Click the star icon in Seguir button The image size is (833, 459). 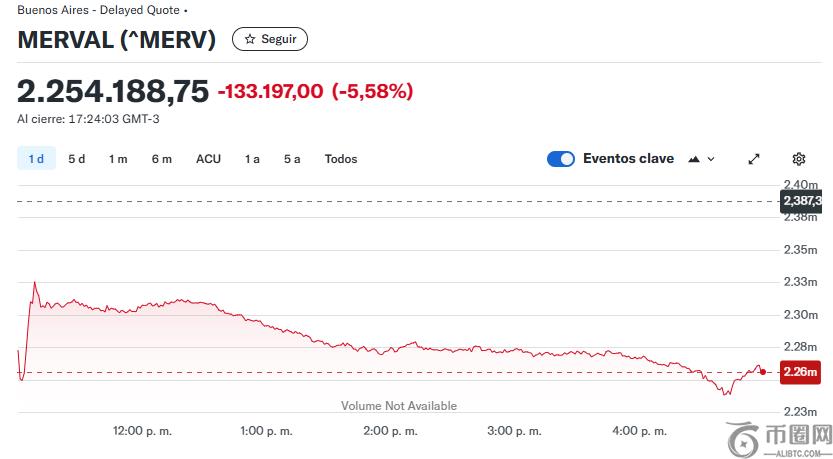(250, 39)
